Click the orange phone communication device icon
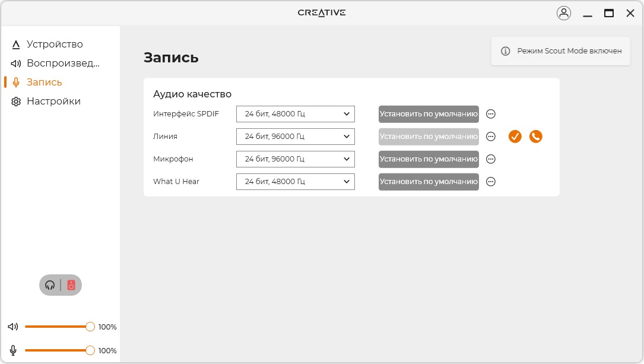Image resolution: width=644 pixels, height=364 pixels. [x=535, y=137]
